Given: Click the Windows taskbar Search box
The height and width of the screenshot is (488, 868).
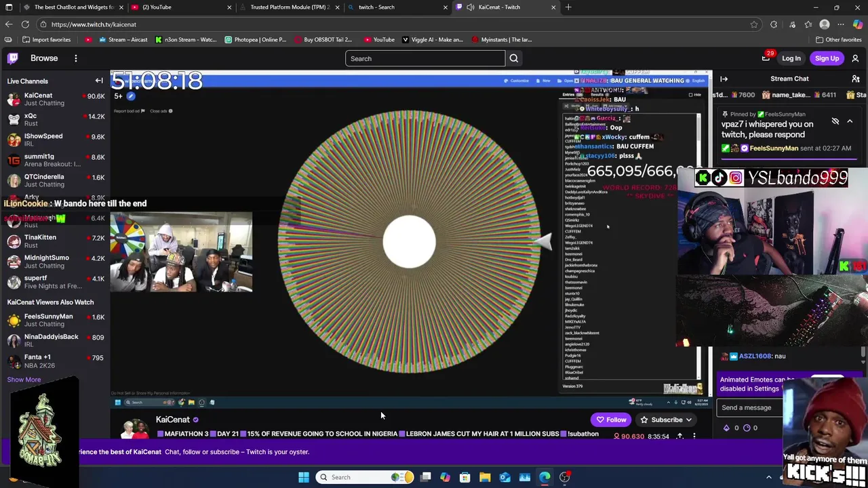Looking at the screenshot, I should tap(366, 477).
